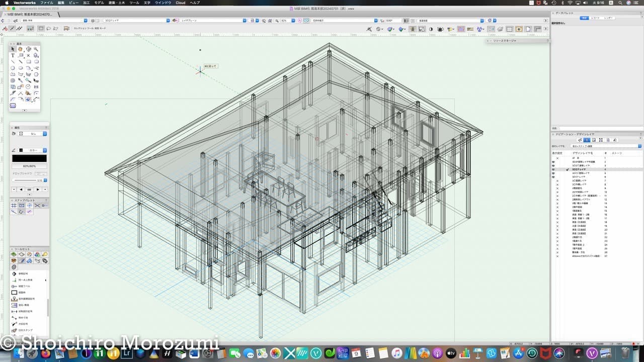Choose the Zoom magnifier tool in Basic palette
Viewport: 644px width, 362px height.
pyautogui.click(x=36, y=49)
